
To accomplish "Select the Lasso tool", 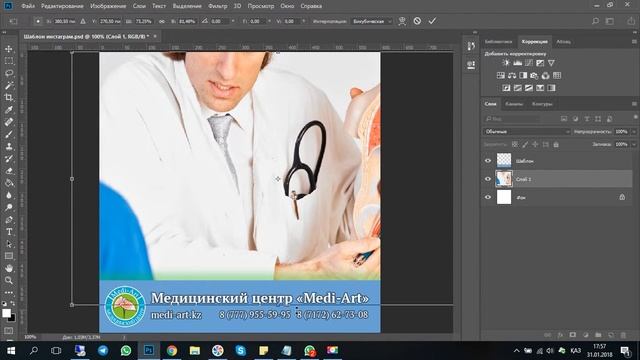I will [x=9, y=73].
